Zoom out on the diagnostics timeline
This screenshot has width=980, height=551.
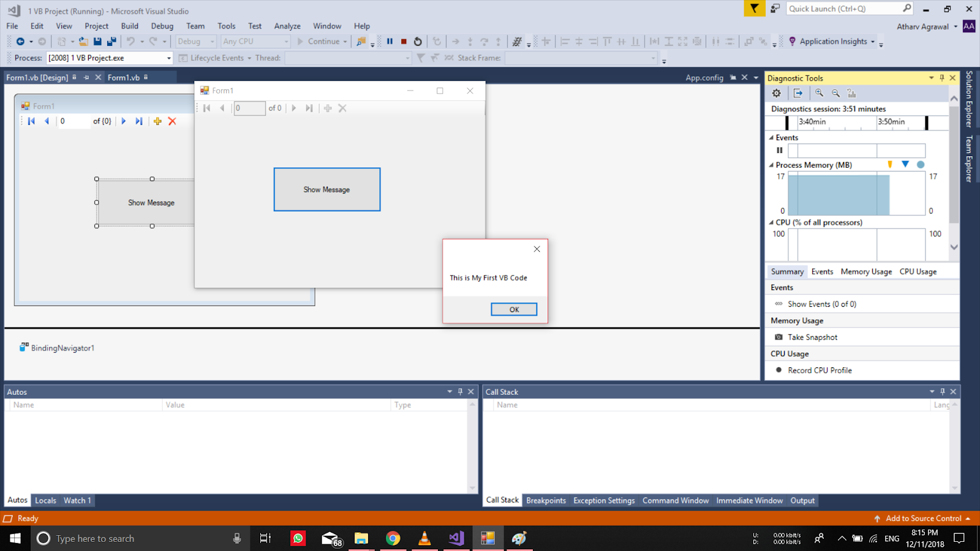click(x=836, y=93)
